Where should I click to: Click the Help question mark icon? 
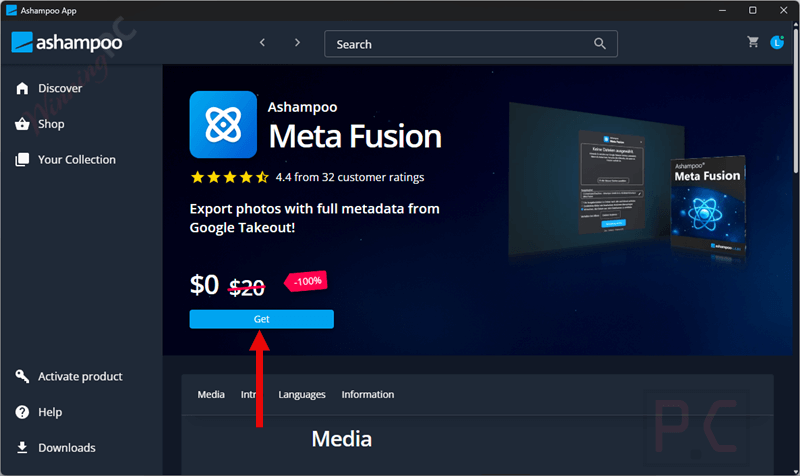click(22, 412)
